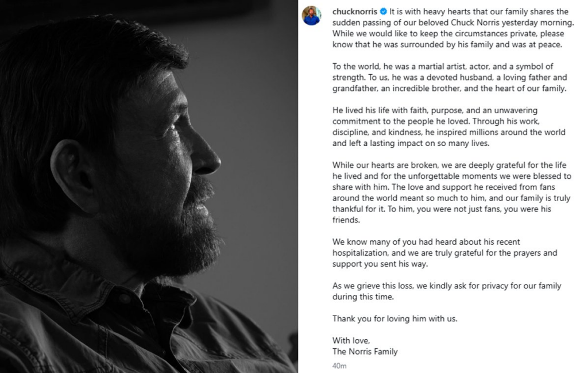Screen dimensions: 588x373
Task: Click "The Norris Family" signature text
Action: coord(365,351)
